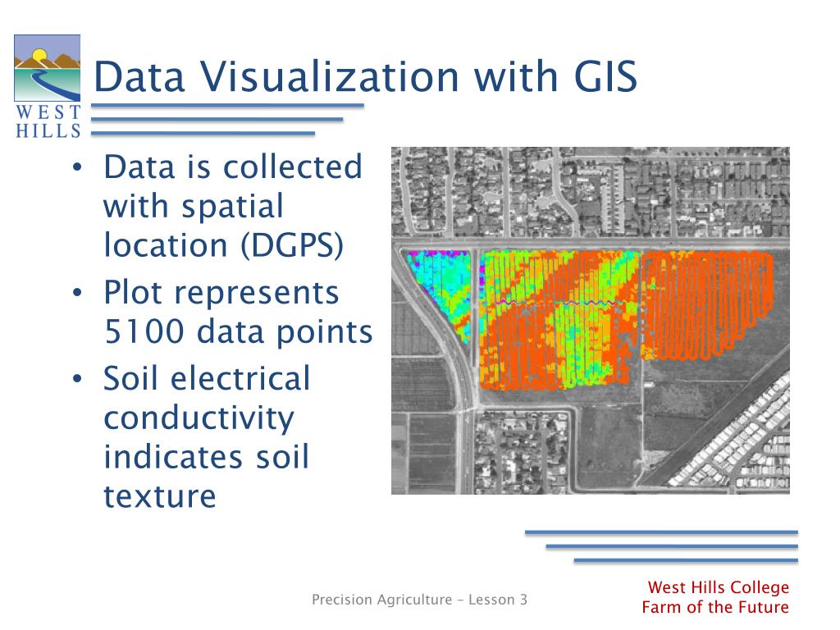Select the slide title 'Data Visualization with GIS'

[x=365, y=76]
